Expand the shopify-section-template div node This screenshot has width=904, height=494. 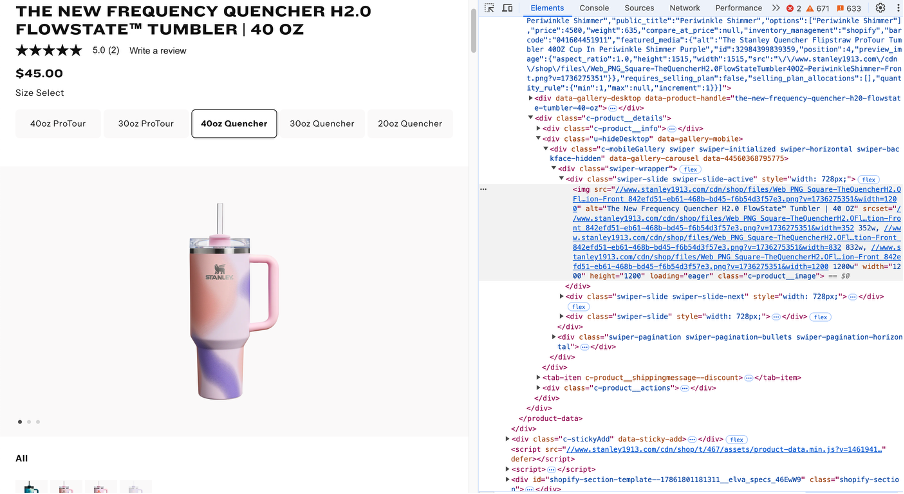point(507,479)
